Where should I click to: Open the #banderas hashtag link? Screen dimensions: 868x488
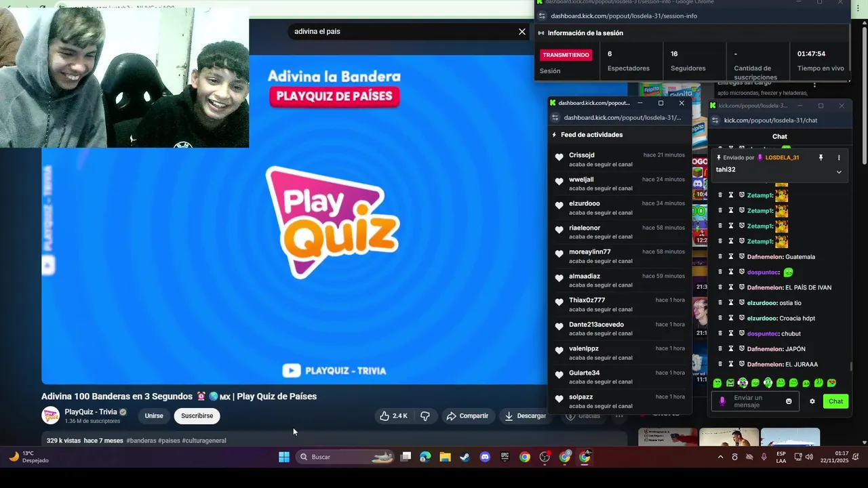[x=141, y=441]
